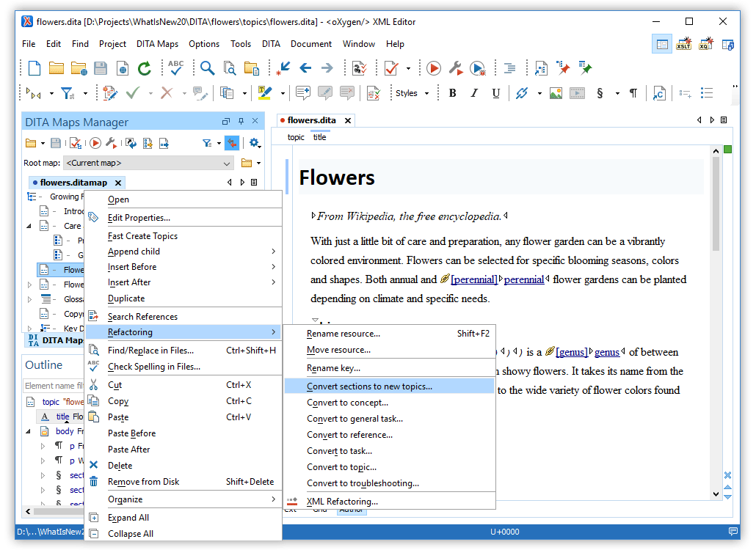Screen dimensions: 756x550
Task: Close the flowers.dita tab
Action: point(348,120)
